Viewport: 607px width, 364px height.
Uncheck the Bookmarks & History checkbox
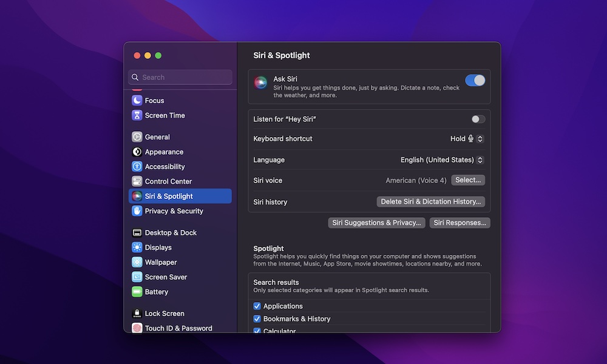tap(257, 318)
